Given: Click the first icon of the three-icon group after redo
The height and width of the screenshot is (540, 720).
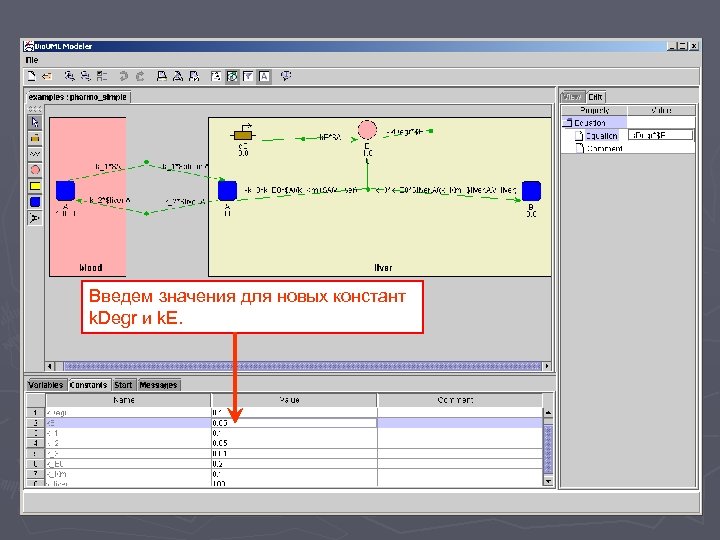Looking at the screenshot, I should click(161, 76).
